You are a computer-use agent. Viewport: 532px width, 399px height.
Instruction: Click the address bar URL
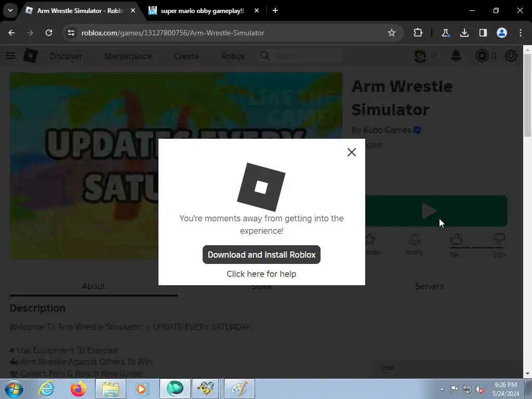pos(172,33)
